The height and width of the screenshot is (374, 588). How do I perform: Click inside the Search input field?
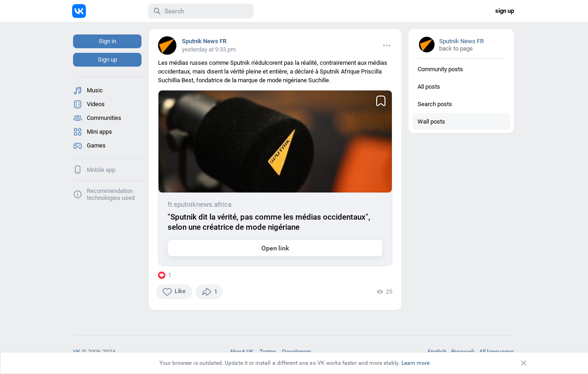[201, 11]
